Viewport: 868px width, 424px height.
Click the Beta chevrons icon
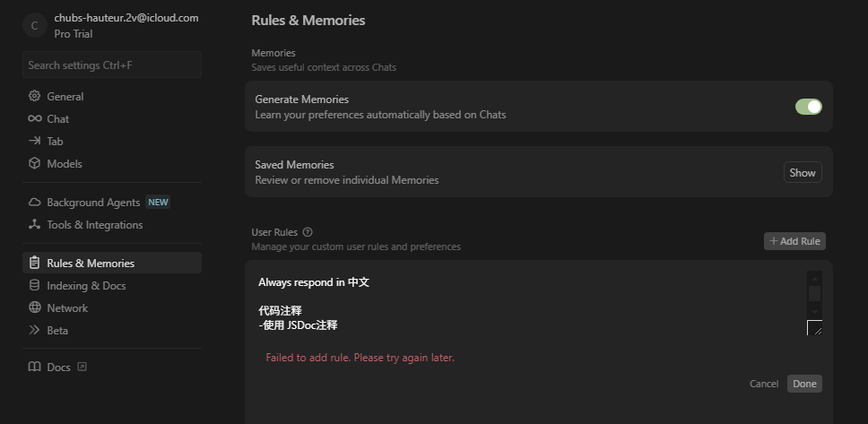35,331
